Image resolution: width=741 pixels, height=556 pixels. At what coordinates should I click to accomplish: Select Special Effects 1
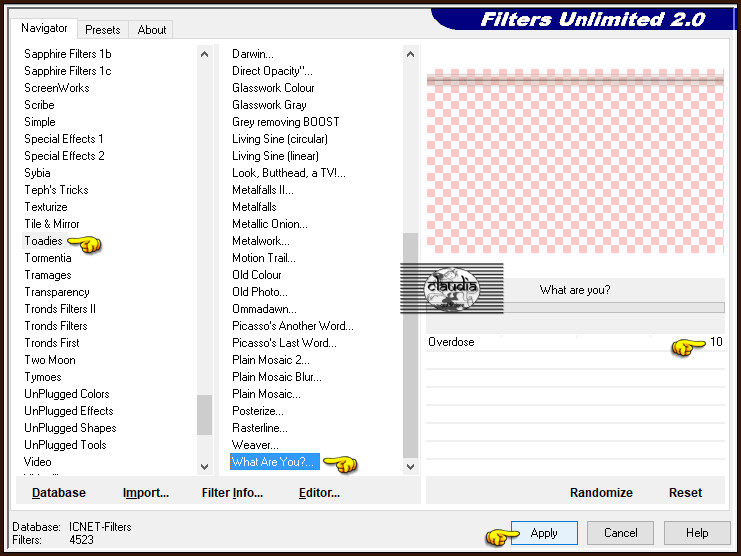tap(64, 139)
